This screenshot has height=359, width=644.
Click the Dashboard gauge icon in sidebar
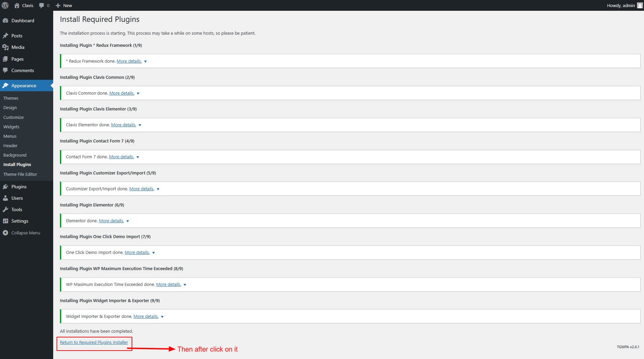pyautogui.click(x=5, y=21)
